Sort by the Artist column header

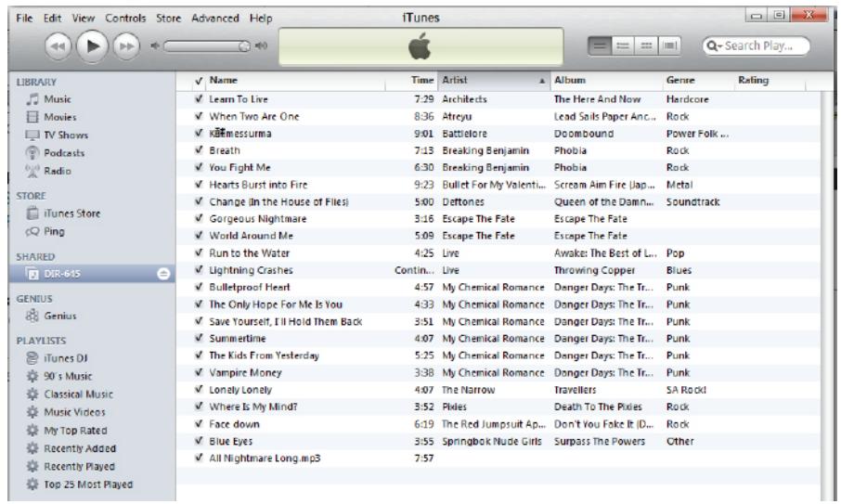pos(494,81)
